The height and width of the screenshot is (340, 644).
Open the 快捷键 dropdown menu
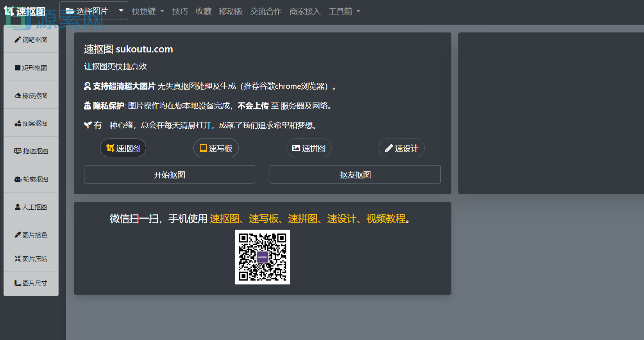click(x=148, y=11)
